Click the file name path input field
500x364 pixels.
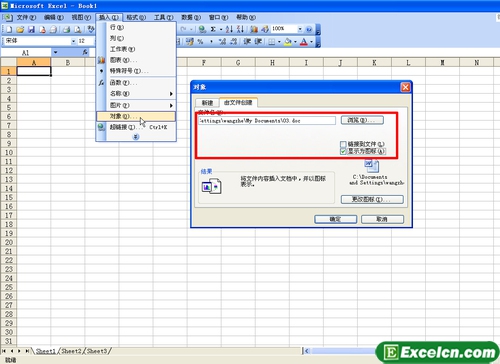point(267,121)
